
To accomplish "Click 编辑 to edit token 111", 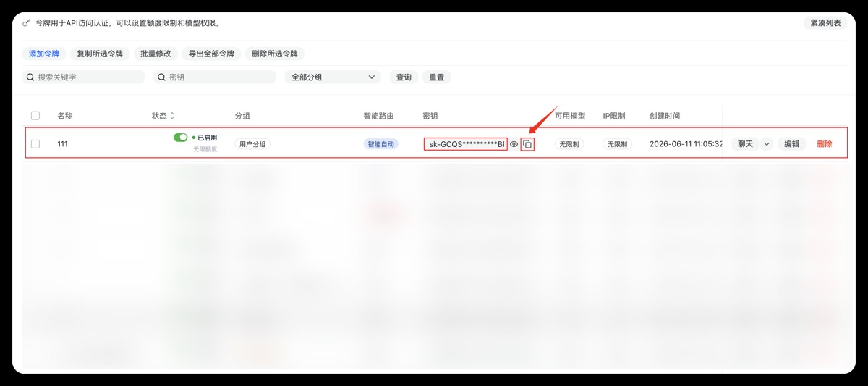I will (x=792, y=144).
